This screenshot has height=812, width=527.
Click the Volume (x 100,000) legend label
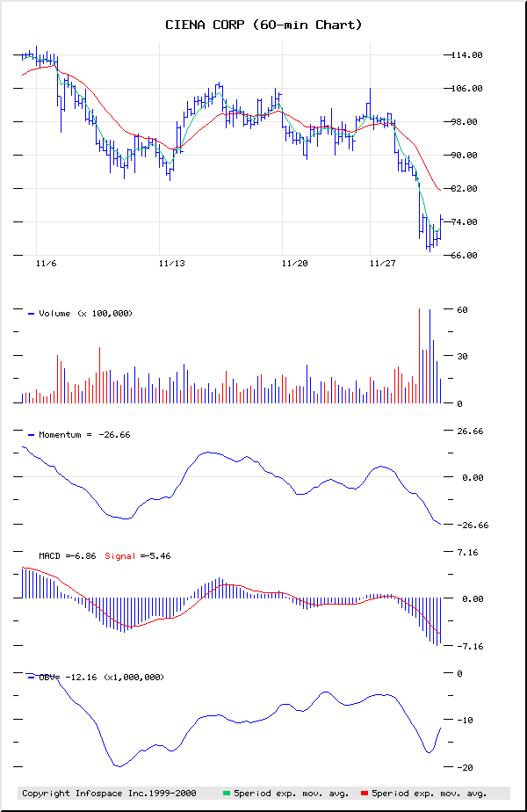86,314
